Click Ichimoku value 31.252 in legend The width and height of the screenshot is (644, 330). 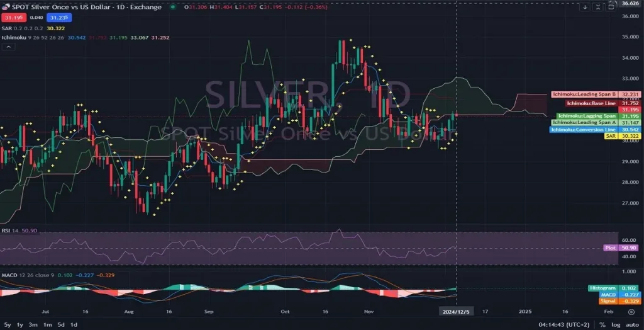[160, 37]
